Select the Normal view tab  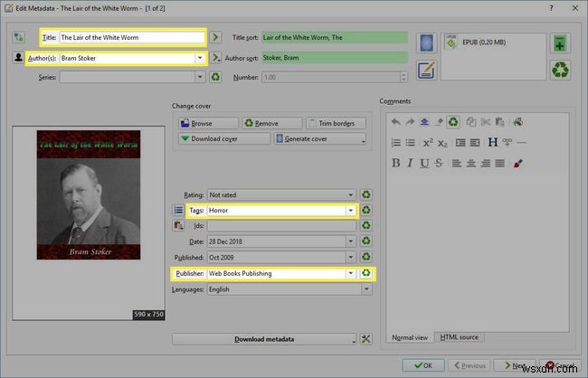[410, 337]
